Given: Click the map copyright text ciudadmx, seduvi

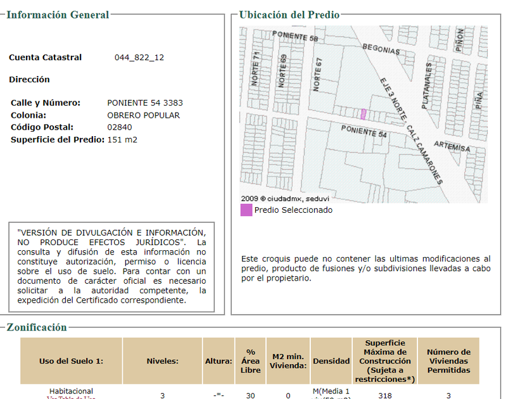Looking at the screenshot, I should point(285,198).
